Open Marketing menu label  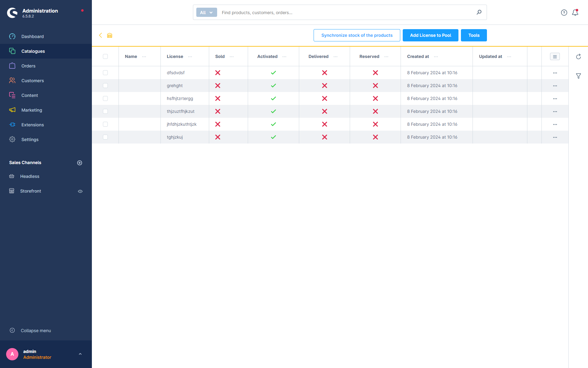pos(32,110)
